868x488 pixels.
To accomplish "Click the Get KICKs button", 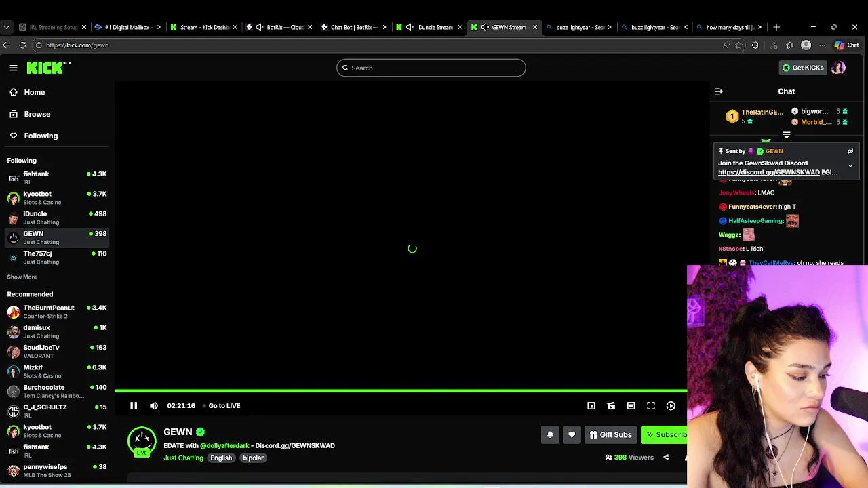I will click(x=803, y=68).
